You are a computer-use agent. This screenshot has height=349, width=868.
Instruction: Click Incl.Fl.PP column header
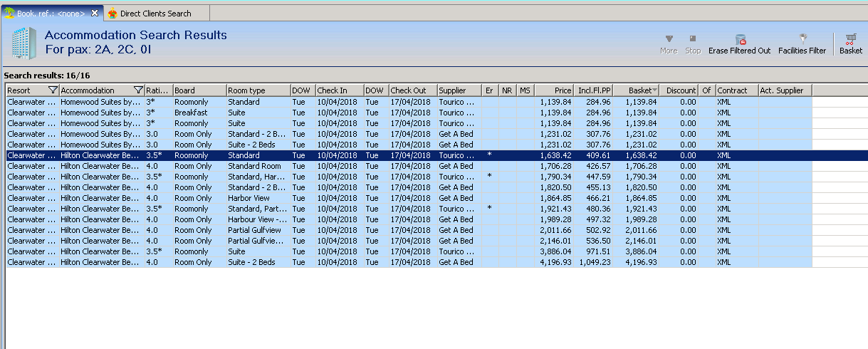tap(593, 90)
